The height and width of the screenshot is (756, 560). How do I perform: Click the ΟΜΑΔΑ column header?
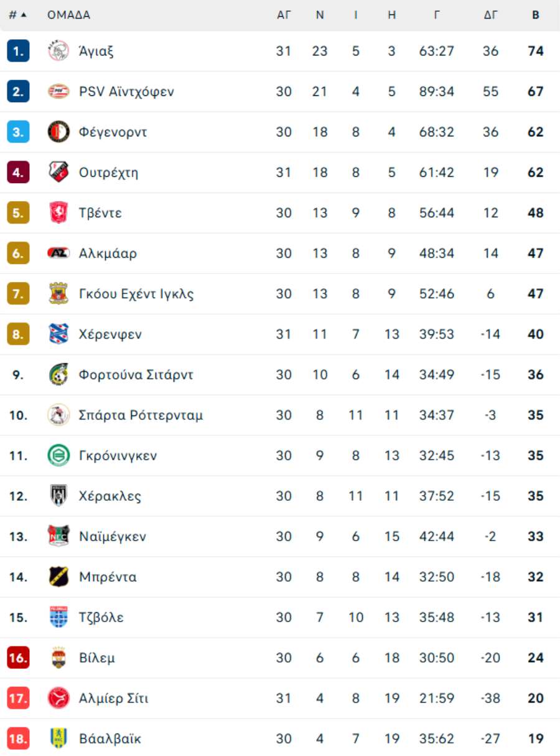68,16
